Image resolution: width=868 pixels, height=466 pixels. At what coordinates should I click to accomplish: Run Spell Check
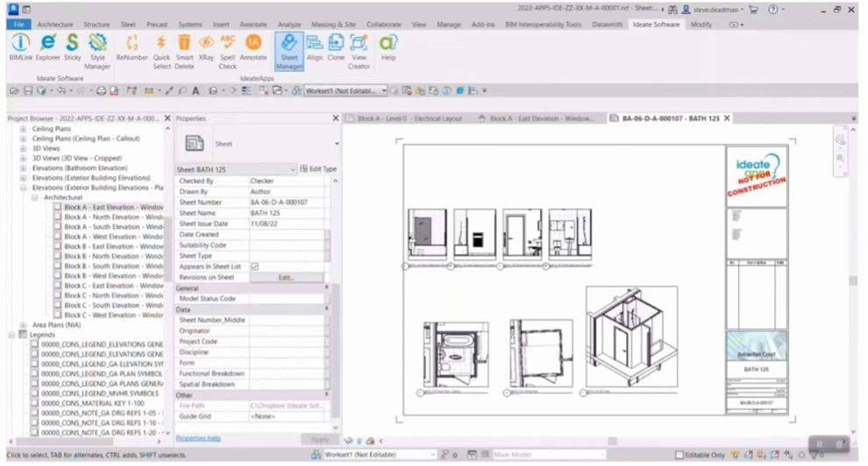click(x=227, y=51)
